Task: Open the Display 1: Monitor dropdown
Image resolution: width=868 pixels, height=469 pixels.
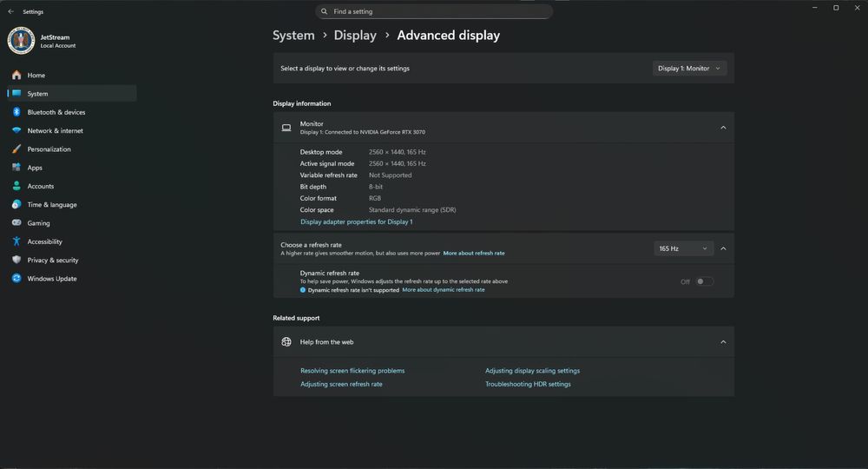Action: point(689,68)
